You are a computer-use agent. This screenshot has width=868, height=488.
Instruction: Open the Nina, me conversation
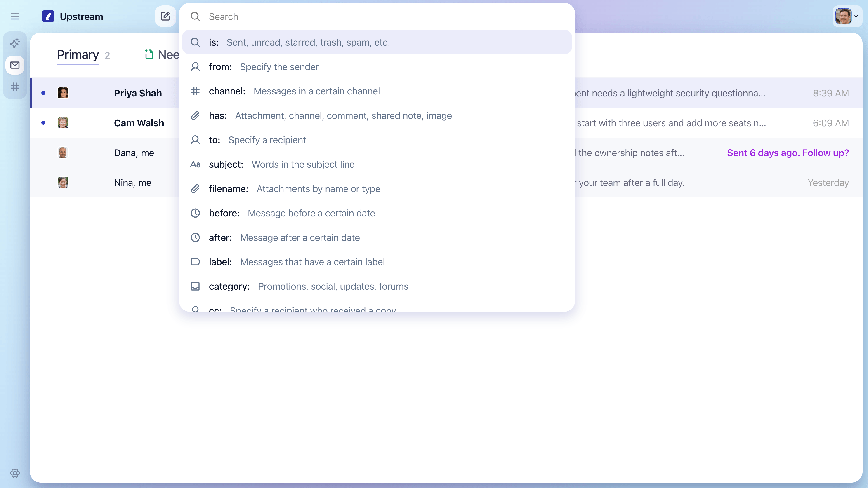point(446,182)
